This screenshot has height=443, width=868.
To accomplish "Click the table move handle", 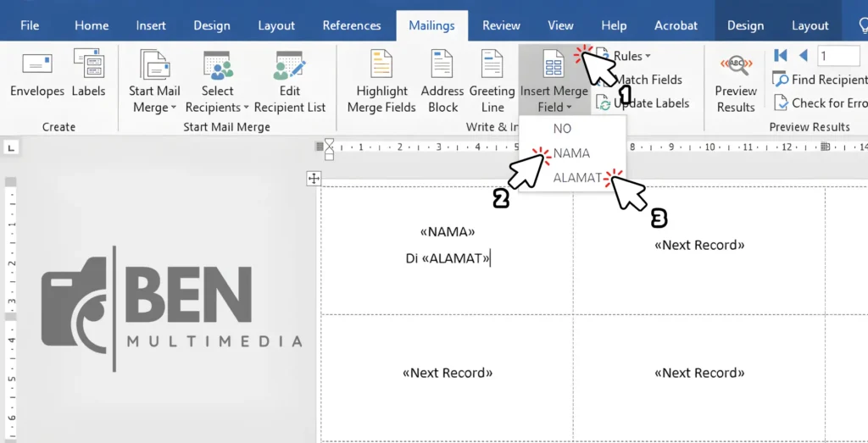I will (314, 178).
